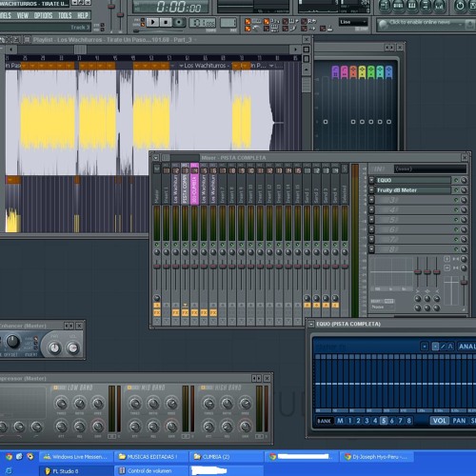Open the empty slot 3 dropdown arrow

(371, 200)
